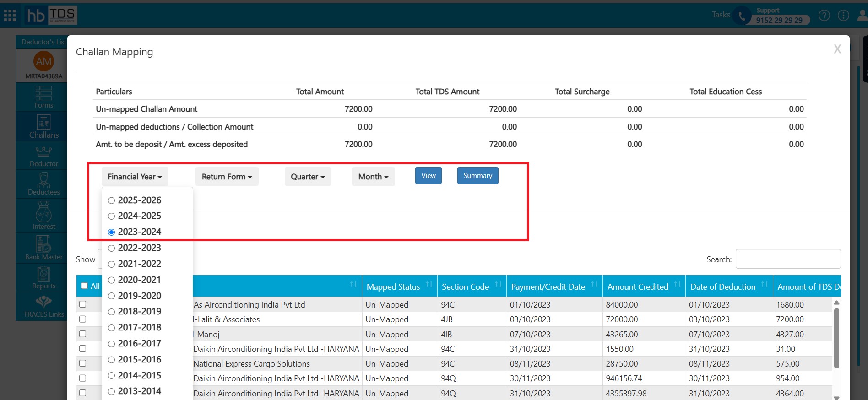
Task: Choose financial year 2022-2023 radio option
Action: 111,249
